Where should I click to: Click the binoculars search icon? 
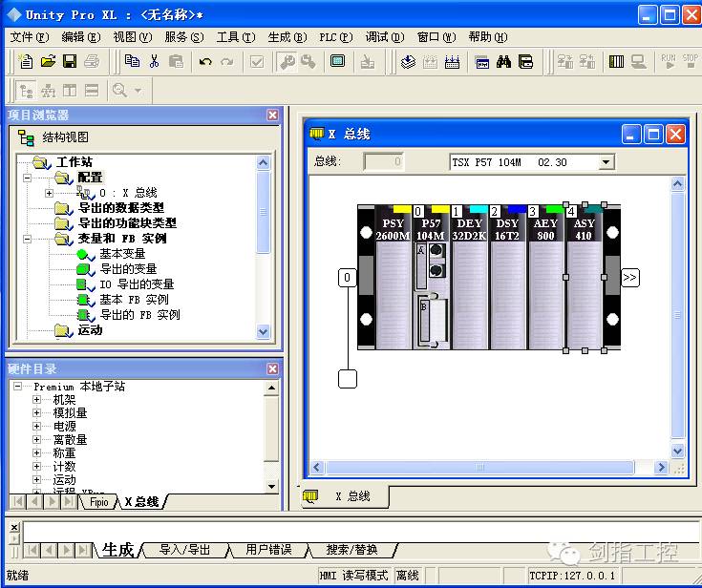(503, 61)
